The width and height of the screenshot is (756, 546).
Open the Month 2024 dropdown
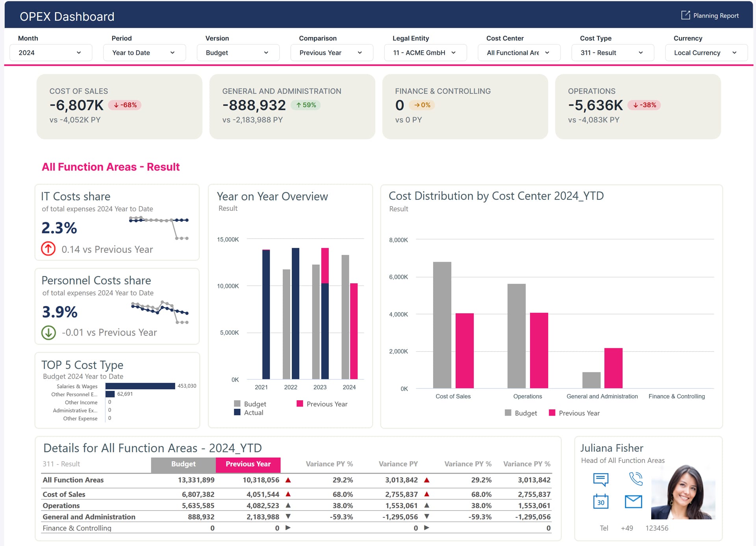coord(50,53)
